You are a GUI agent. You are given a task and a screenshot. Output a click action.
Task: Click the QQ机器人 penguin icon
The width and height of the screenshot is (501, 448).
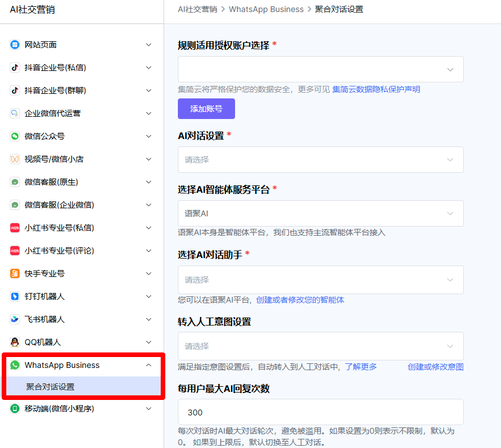15,342
